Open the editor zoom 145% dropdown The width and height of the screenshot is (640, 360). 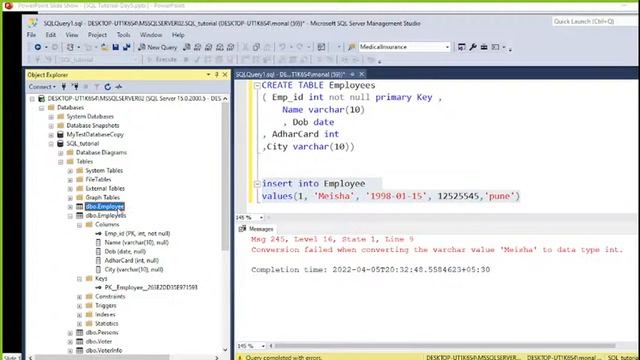(261, 218)
